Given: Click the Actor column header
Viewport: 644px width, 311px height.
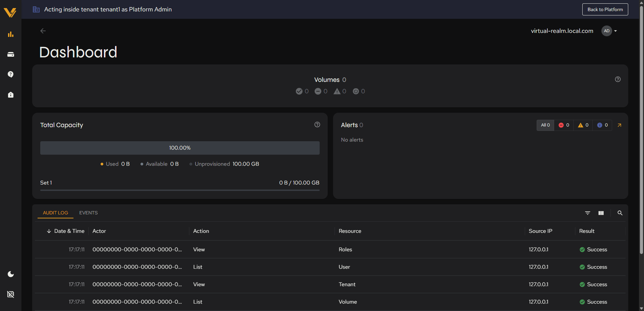Looking at the screenshot, I should coord(99,231).
